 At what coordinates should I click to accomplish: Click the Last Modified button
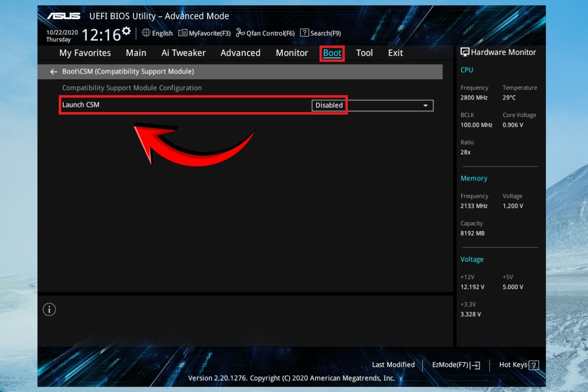click(393, 365)
